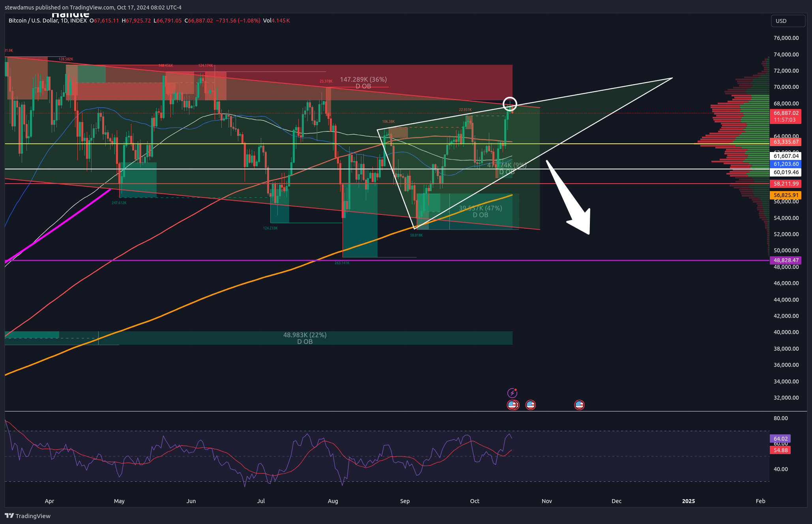The height and width of the screenshot is (524, 812).
Task: Select the white circle marker on the last candle
Action: [510, 103]
